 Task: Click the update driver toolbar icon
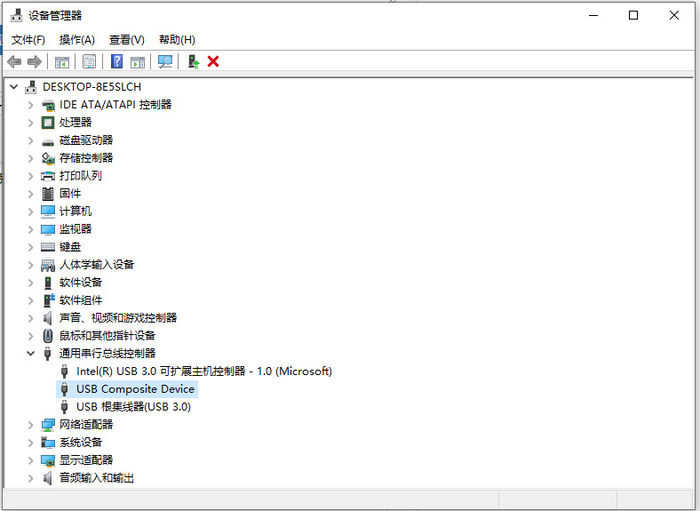[x=193, y=62]
